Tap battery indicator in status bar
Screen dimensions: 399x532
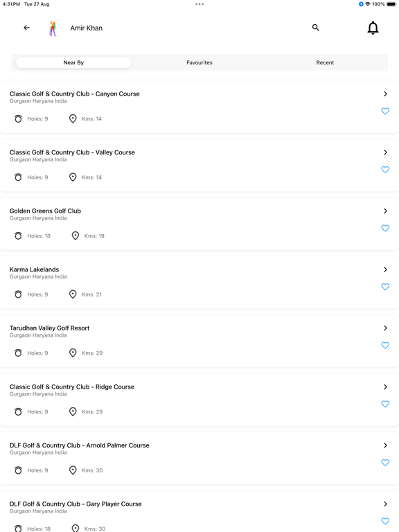(391, 4)
